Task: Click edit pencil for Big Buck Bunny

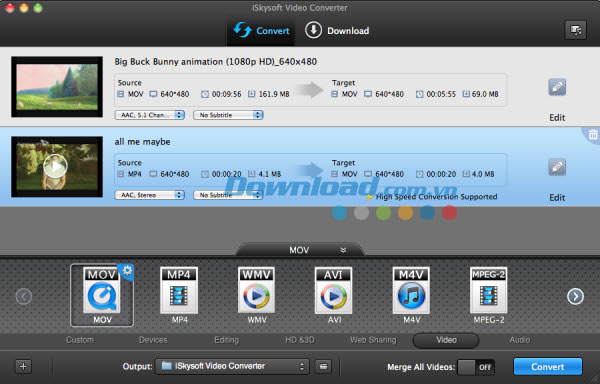Action: point(557,87)
